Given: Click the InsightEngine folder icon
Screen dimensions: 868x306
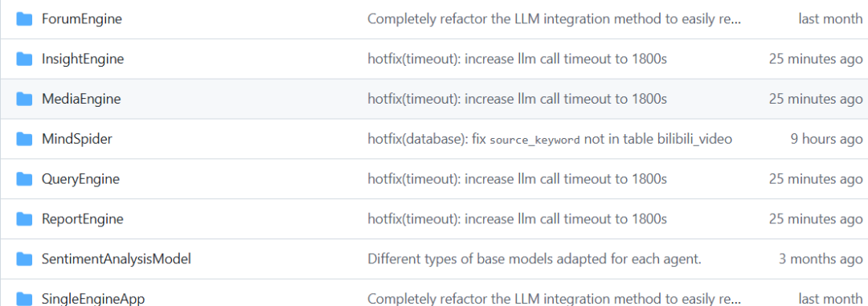Looking at the screenshot, I should tap(24, 59).
